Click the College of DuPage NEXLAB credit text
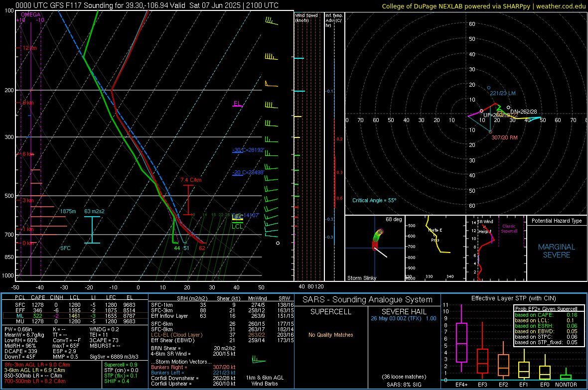This screenshot has width=588, height=390. tap(483, 6)
